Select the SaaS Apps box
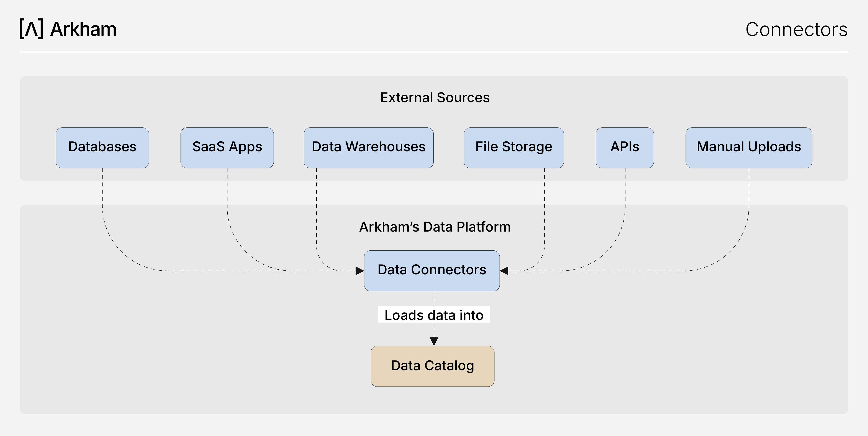The width and height of the screenshot is (868, 436). pyautogui.click(x=227, y=148)
